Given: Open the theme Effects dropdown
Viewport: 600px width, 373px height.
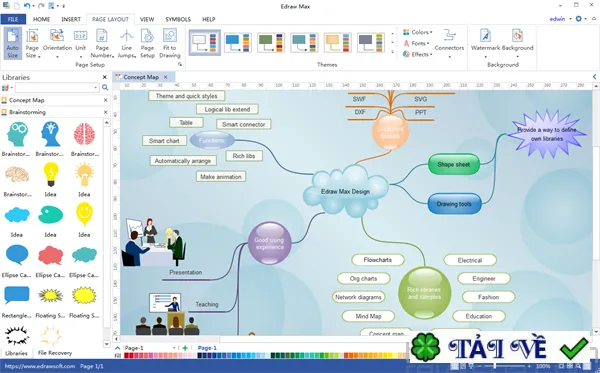Looking at the screenshot, I should coord(418,54).
